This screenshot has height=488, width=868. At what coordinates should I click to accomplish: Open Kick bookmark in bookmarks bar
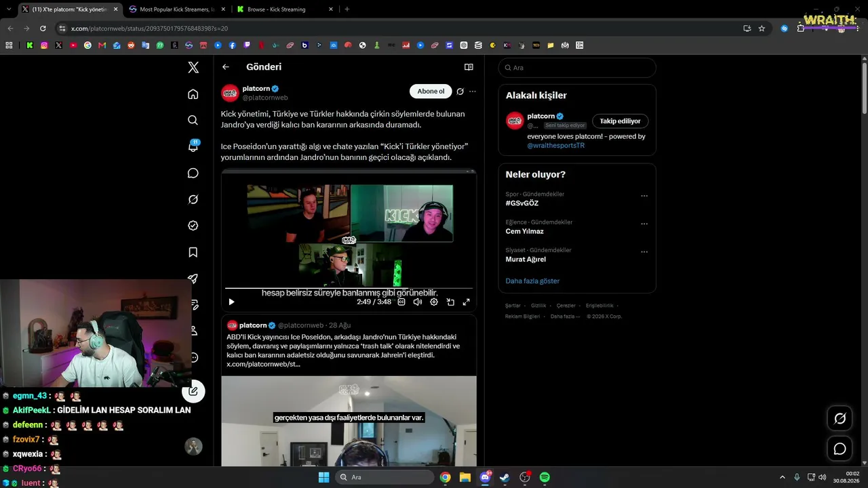point(30,45)
